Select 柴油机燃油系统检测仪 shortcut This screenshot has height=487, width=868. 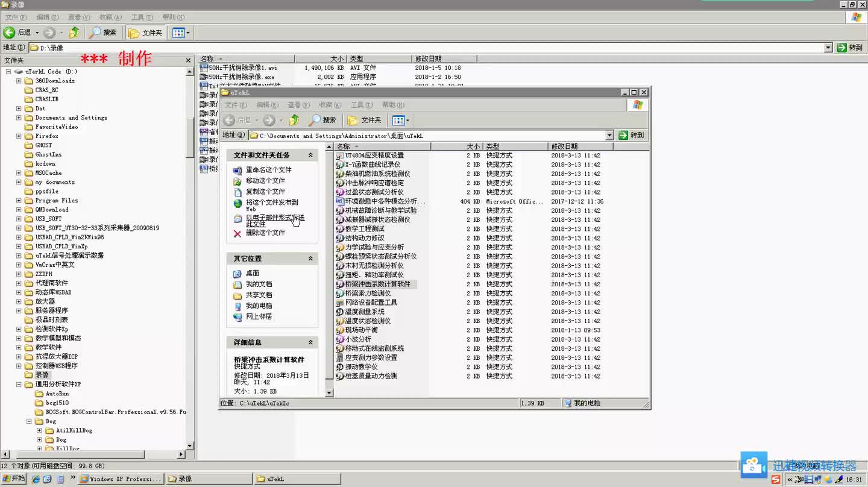(373, 174)
